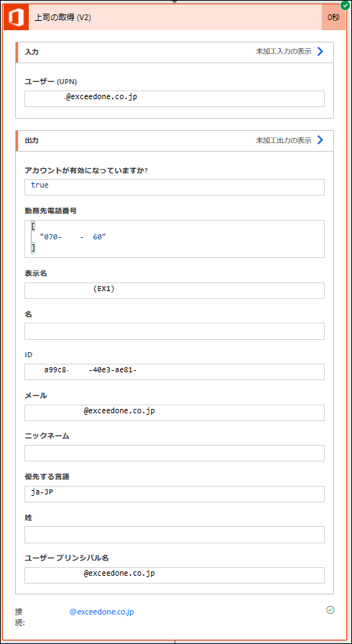This screenshot has height=644, width=352.
Task: Click the blue chevron next to 未加工入力の表示
Action: [x=320, y=51]
